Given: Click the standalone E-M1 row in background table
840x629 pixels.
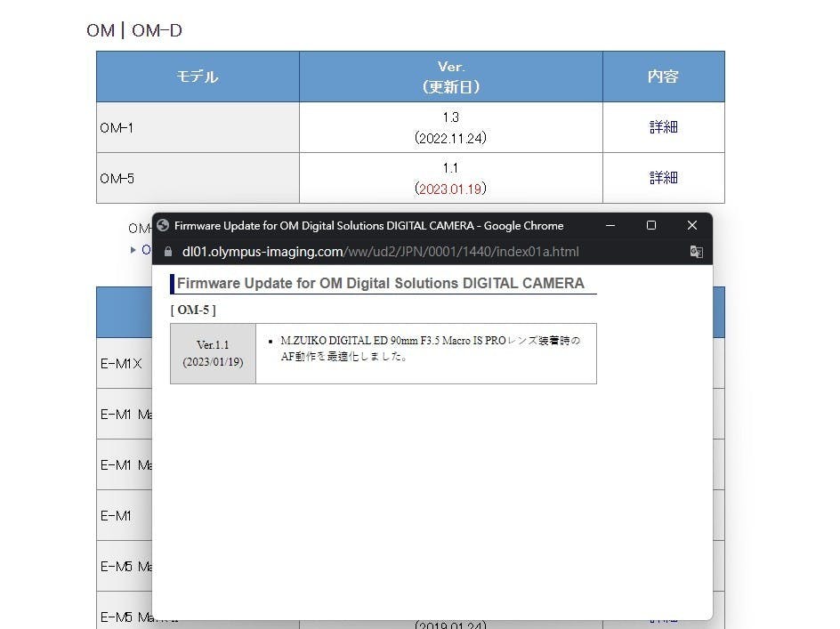Looking at the screenshot, I should (x=125, y=515).
